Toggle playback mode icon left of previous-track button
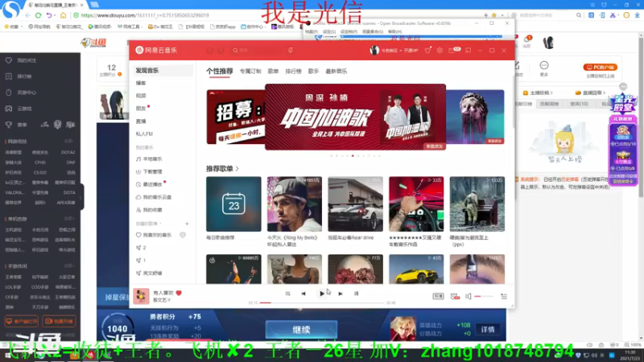 (287, 294)
